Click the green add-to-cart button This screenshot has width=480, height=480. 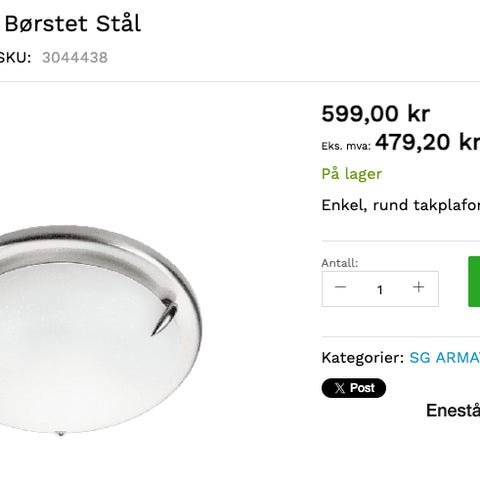point(474,281)
